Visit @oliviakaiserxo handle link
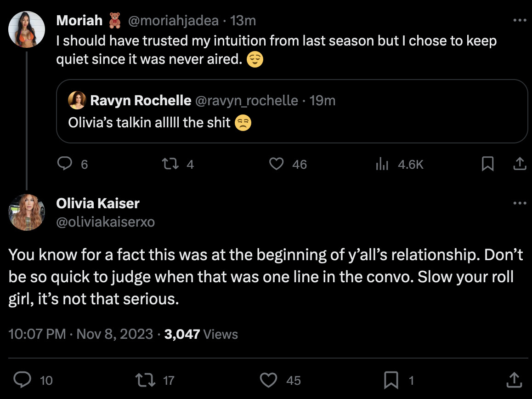This screenshot has height=399, width=532. click(x=106, y=222)
